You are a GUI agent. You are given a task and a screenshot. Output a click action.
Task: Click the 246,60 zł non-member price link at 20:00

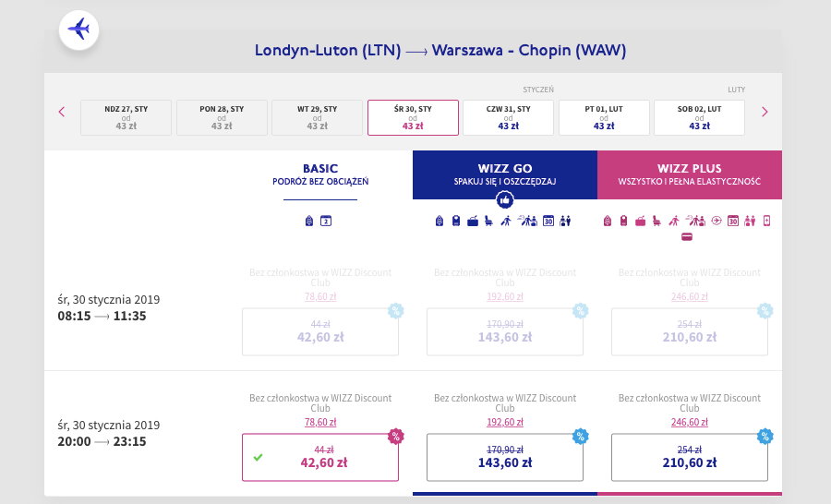(x=689, y=423)
